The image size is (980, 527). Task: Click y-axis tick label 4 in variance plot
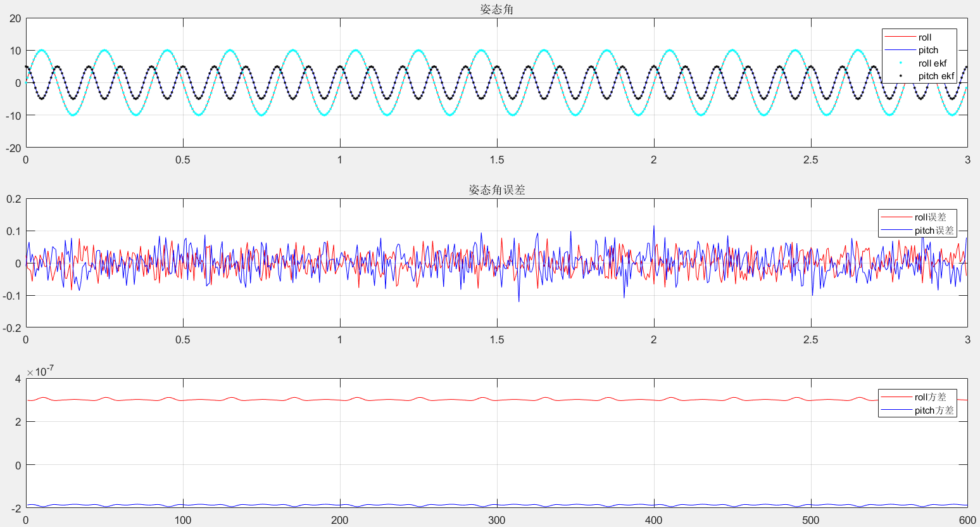(x=18, y=379)
